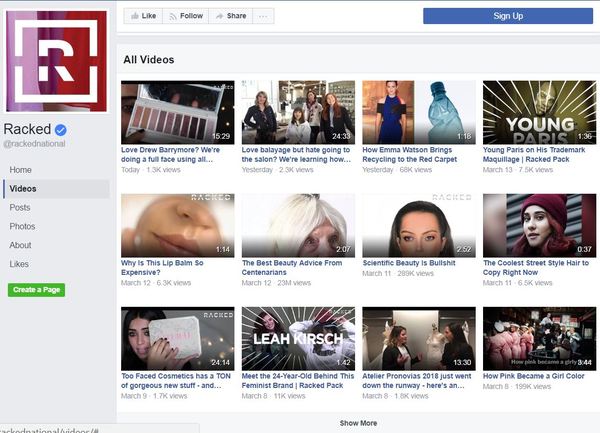The width and height of the screenshot is (600, 433).
Task: Open 'How Pink Became a Girl Color' link
Action: tap(533, 376)
